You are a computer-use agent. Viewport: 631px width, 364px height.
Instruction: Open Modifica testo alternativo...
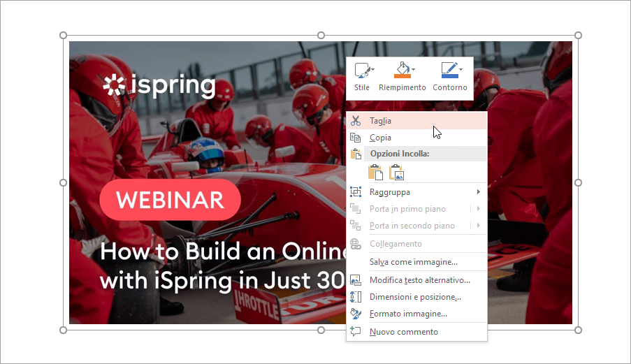(419, 280)
